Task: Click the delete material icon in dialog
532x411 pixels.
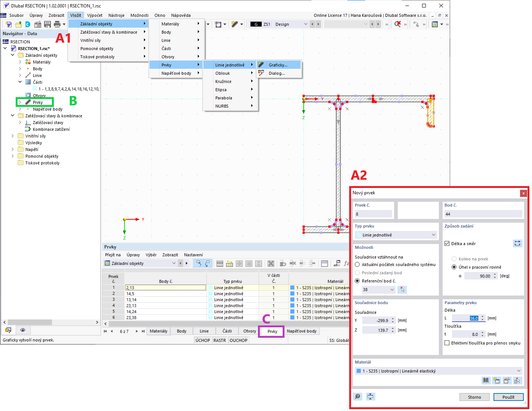Action: [x=517, y=380]
